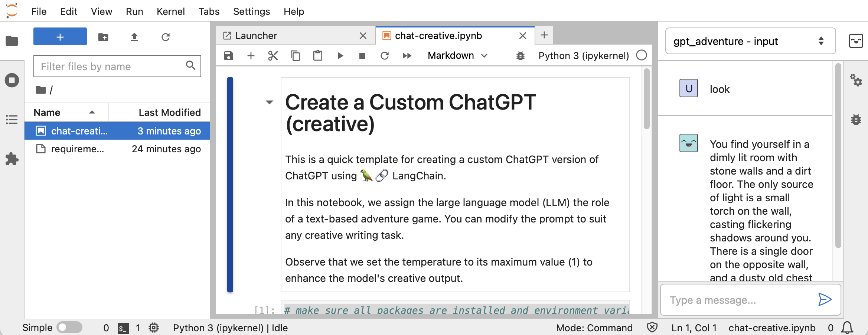Open the Markdown cell type dropdown

457,56
